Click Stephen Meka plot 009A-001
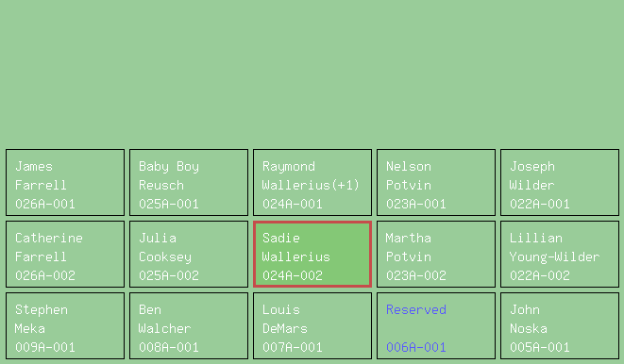Screen dimensions: 624x364 point(65,326)
